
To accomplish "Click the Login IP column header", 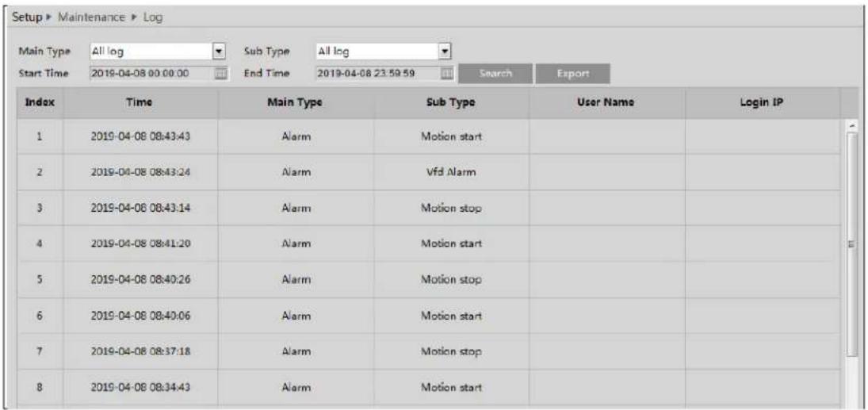I will tap(763, 102).
